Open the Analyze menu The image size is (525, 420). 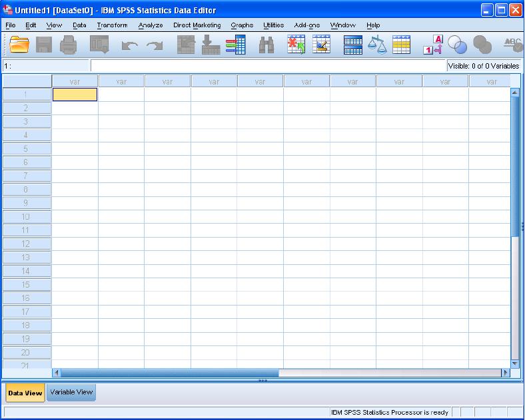pos(151,25)
